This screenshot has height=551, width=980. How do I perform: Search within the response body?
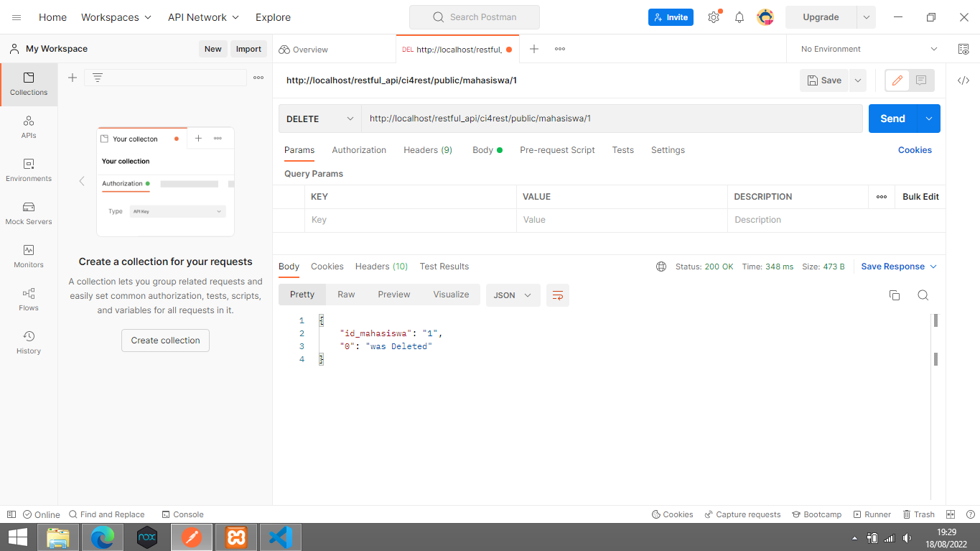[923, 295]
